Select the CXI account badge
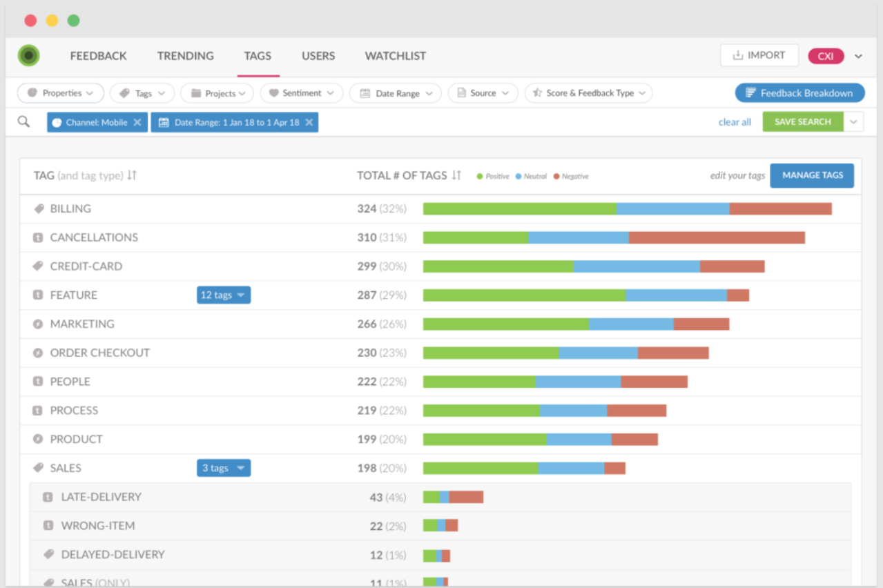 [826, 56]
